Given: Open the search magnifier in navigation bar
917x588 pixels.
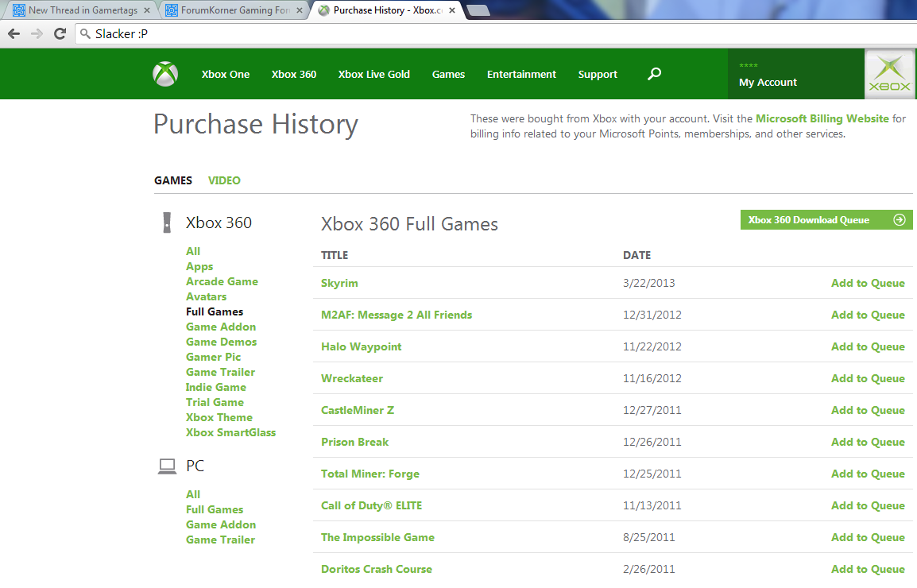Looking at the screenshot, I should tap(655, 74).
